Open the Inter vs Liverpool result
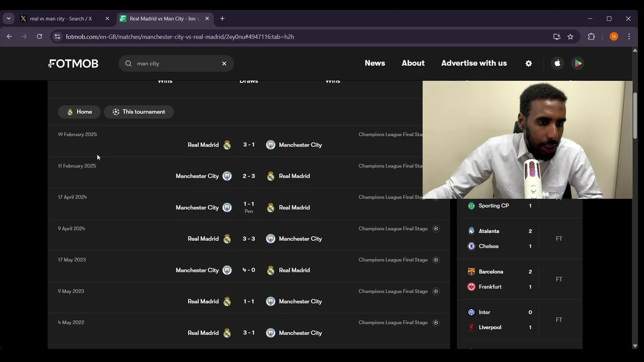Screen dimensions: 644x362 point(519,320)
